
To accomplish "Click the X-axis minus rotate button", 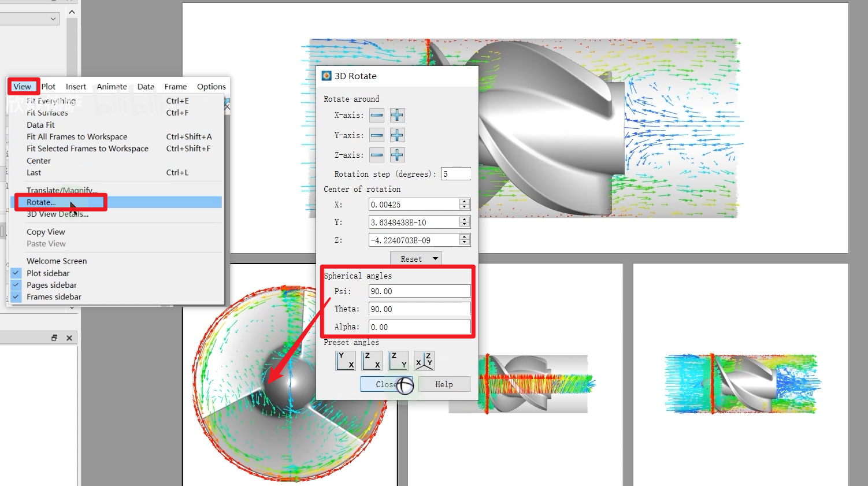I will [377, 116].
